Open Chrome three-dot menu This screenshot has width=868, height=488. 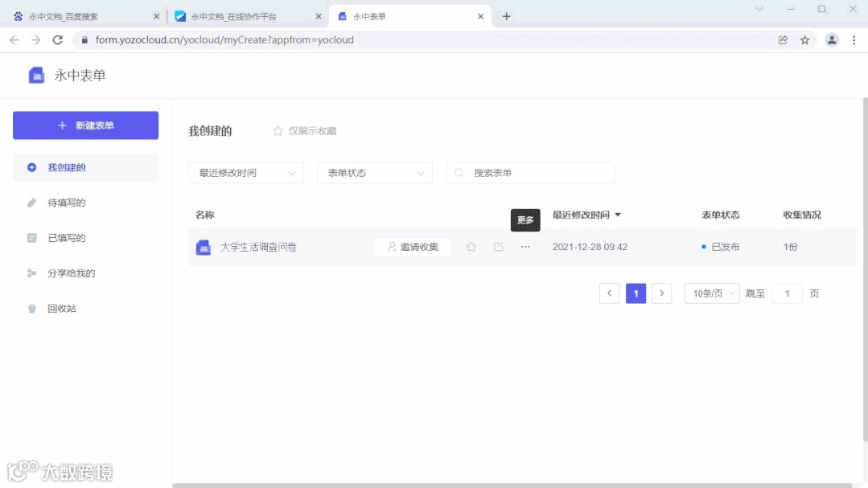[854, 40]
